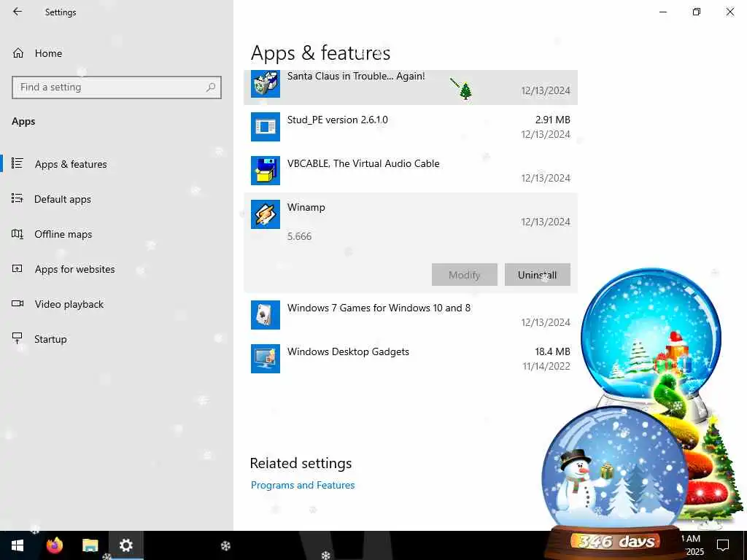This screenshot has height=560, width=747.
Task: Select the Windows Desktop Gadgets entry
Action: tap(411, 359)
